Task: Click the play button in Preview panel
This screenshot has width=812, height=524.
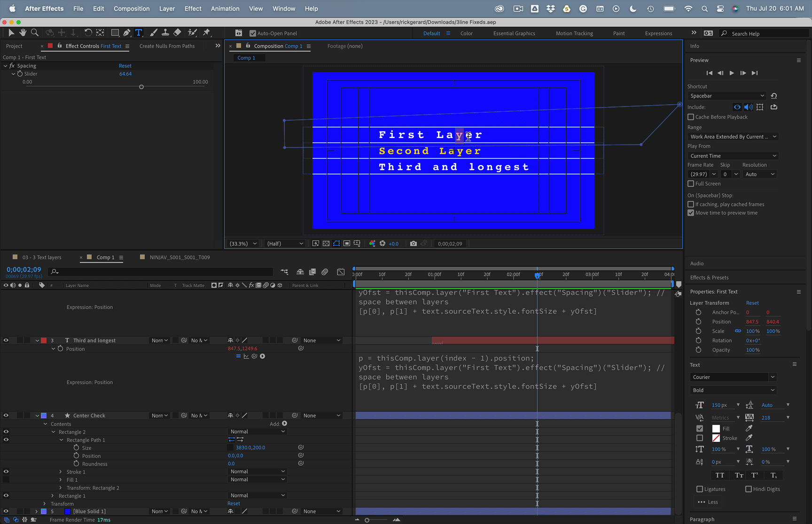Action: [732, 73]
